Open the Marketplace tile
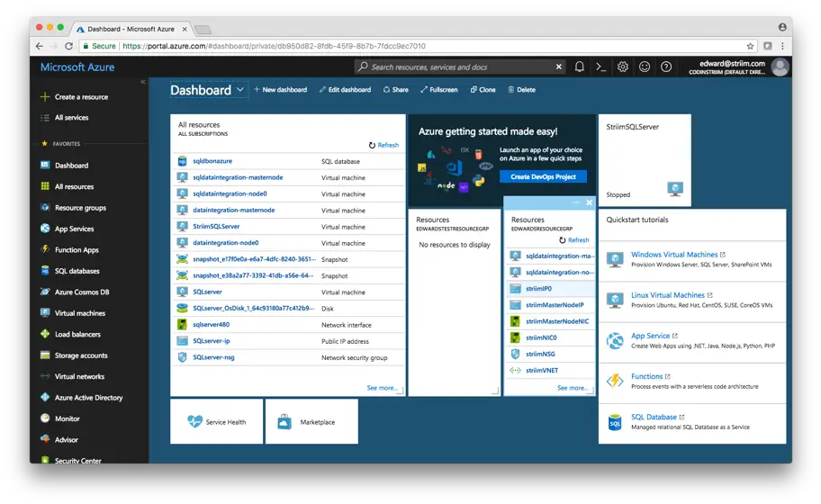 [x=311, y=422]
